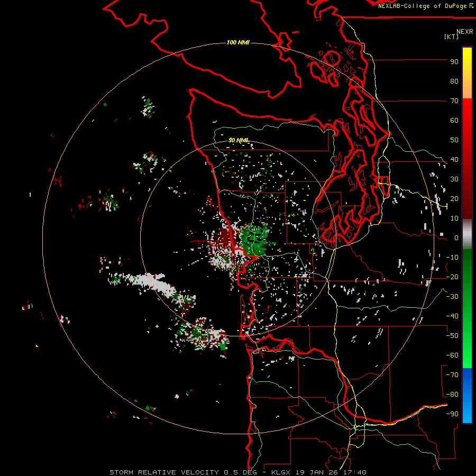Click the 80 value on velocity scale
Image resolution: width=476 pixels, height=476 pixels.
(x=454, y=81)
